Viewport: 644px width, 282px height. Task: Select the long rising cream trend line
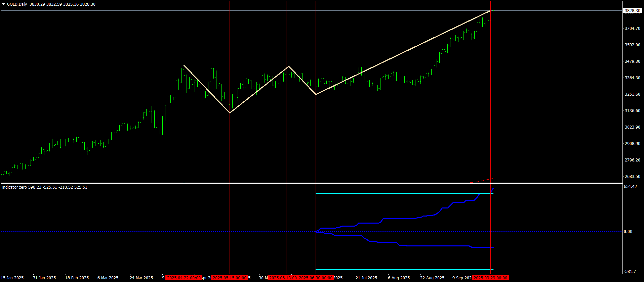pyautogui.click(x=403, y=52)
